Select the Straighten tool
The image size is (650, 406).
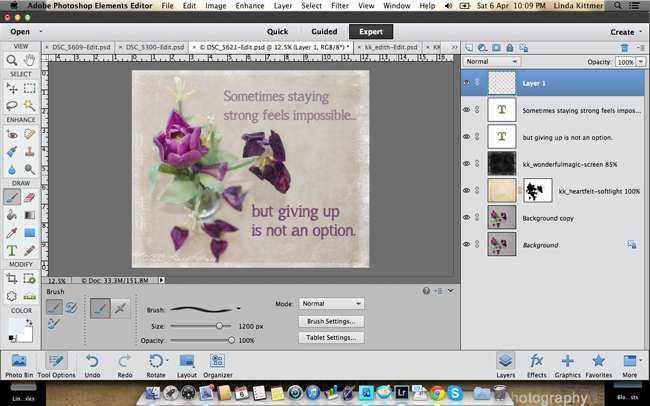coord(29,296)
